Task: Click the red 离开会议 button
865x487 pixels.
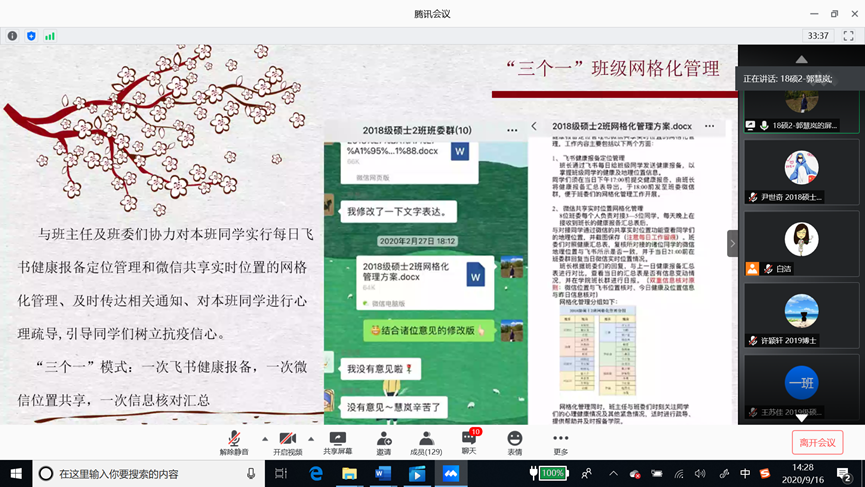Action: (x=816, y=442)
